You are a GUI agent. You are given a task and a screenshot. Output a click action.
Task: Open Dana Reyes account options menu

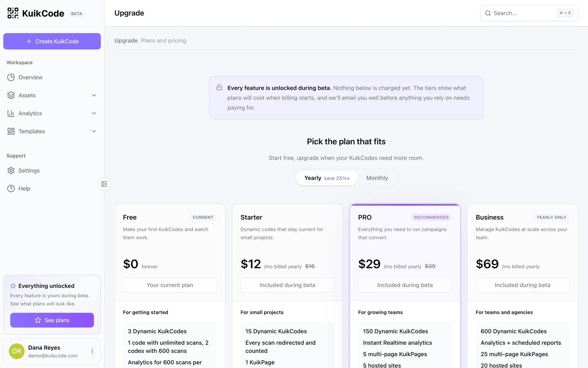click(92, 351)
